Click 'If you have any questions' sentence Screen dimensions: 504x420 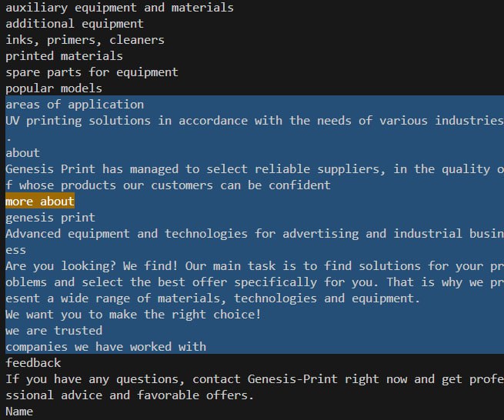pyautogui.click(x=255, y=387)
